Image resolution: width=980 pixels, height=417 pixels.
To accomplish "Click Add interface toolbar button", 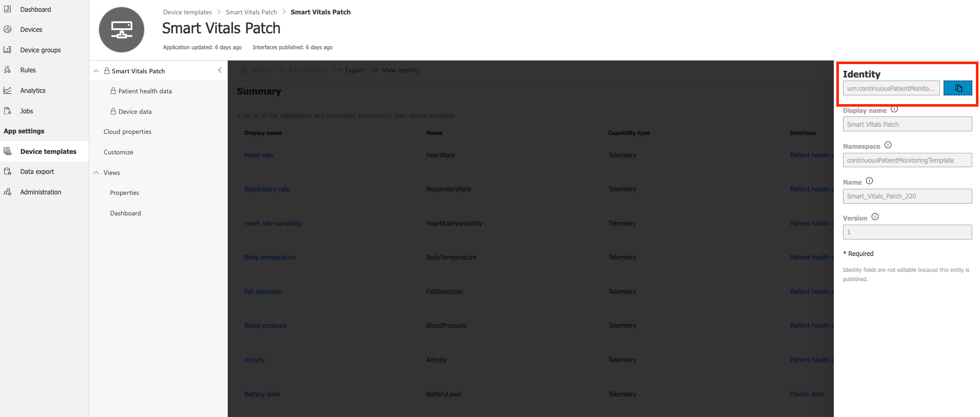I will click(x=302, y=70).
